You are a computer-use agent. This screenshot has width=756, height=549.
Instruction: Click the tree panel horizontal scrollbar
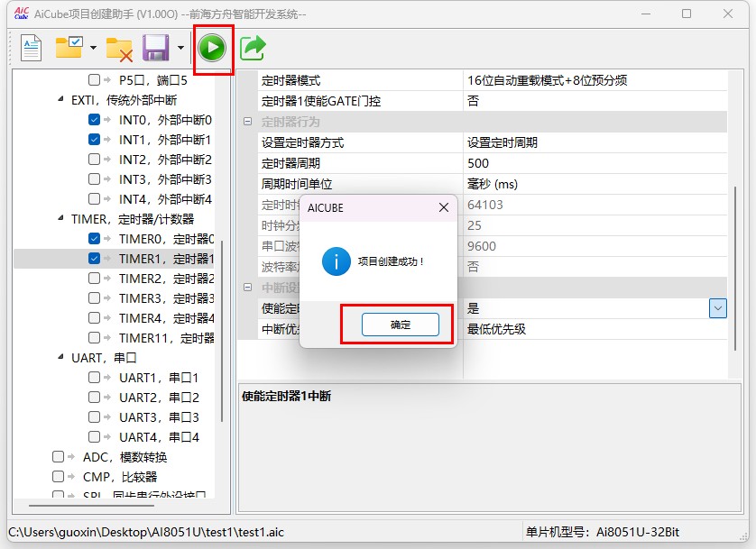(x=91, y=506)
